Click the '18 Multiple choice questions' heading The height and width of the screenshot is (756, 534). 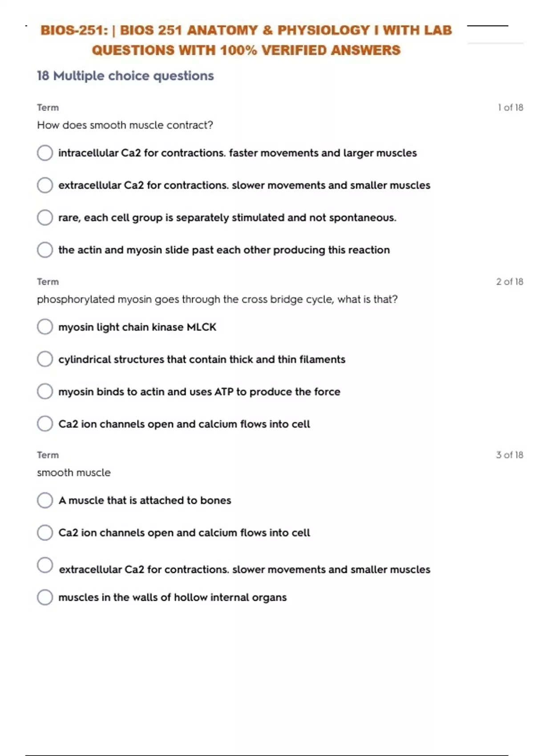[125, 76]
